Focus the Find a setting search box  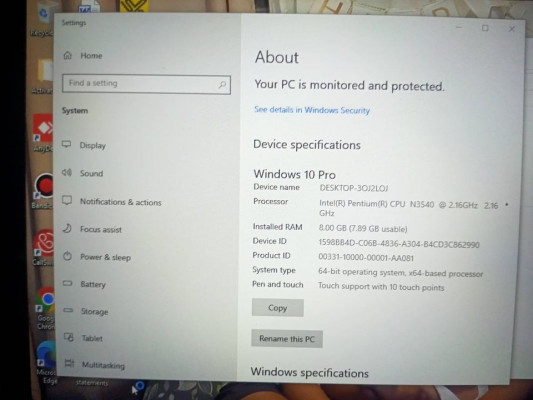click(x=147, y=84)
